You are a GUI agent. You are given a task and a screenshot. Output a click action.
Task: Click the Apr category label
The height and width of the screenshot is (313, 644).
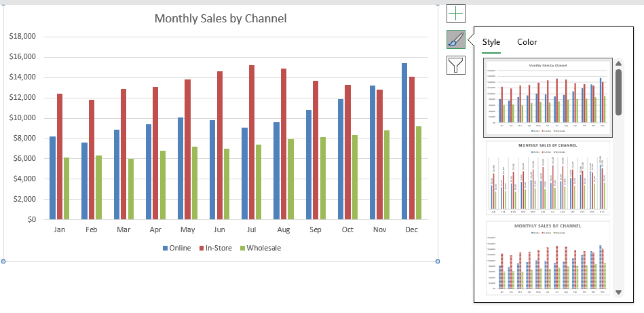(x=155, y=229)
